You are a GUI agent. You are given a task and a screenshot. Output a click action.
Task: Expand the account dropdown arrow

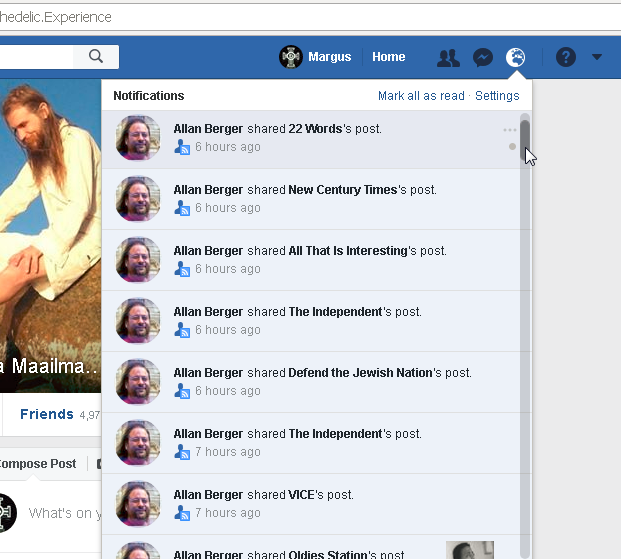[x=597, y=57]
